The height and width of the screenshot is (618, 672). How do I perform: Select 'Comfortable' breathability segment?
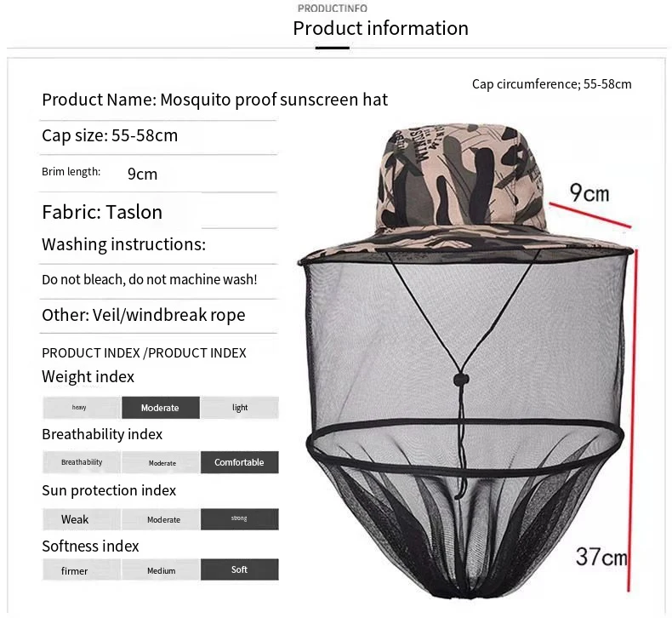[x=240, y=462]
